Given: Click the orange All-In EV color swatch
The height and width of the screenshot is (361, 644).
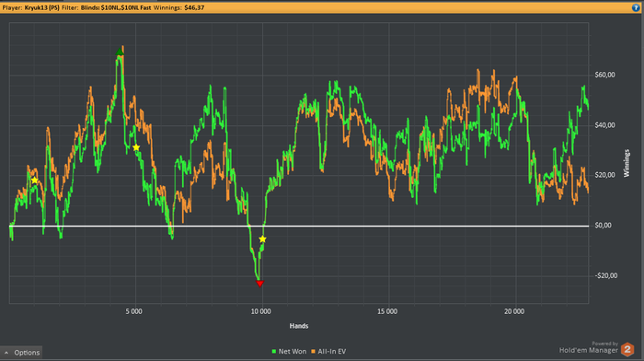Looking at the screenshot, I should 314,352.
